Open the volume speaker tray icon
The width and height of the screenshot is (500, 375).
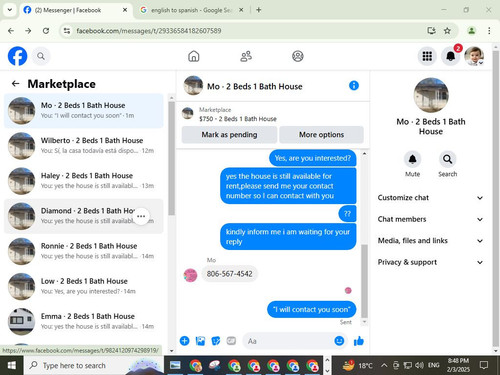419,365
